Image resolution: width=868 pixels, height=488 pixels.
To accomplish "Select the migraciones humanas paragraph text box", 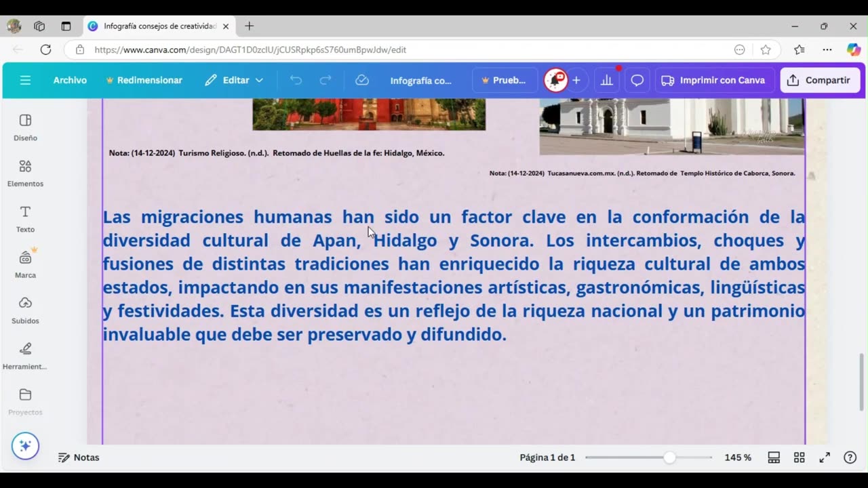I will pyautogui.click(x=454, y=275).
